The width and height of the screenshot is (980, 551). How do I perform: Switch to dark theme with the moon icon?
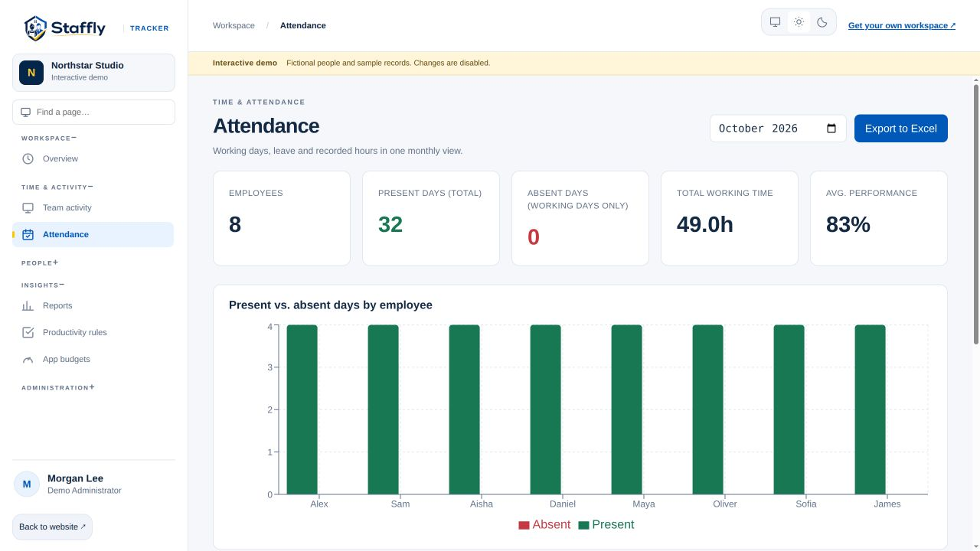coord(822,22)
